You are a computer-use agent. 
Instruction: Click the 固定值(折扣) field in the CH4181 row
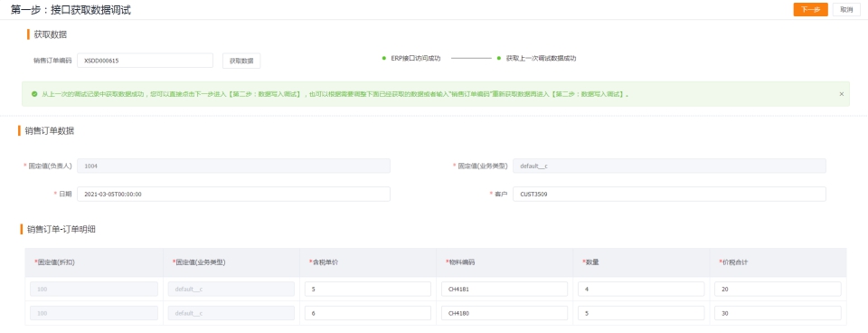click(x=94, y=289)
